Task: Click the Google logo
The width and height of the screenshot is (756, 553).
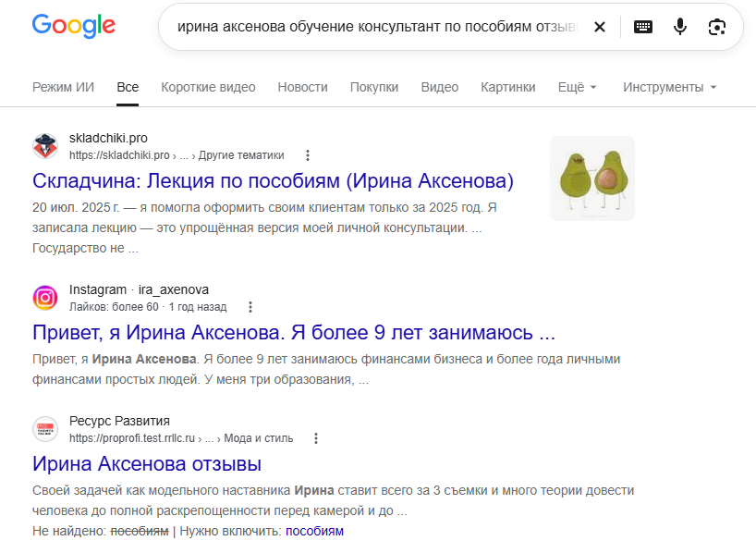Action: [74, 26]
